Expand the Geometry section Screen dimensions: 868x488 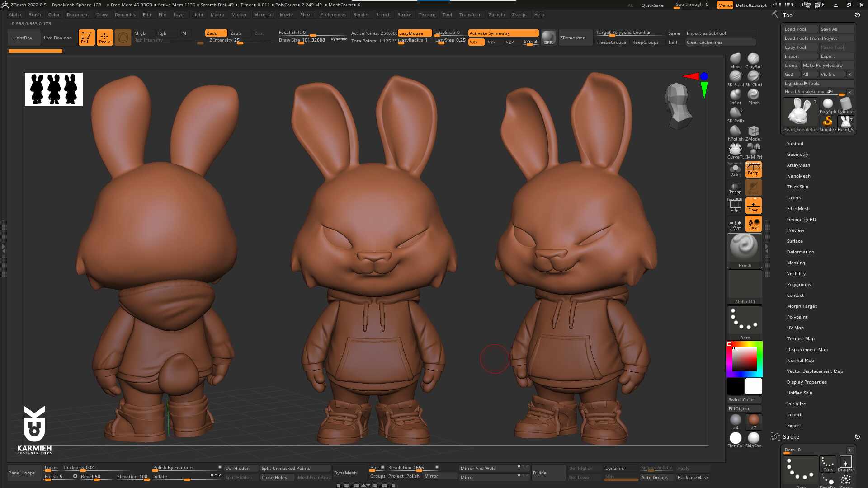click(797, 155)
